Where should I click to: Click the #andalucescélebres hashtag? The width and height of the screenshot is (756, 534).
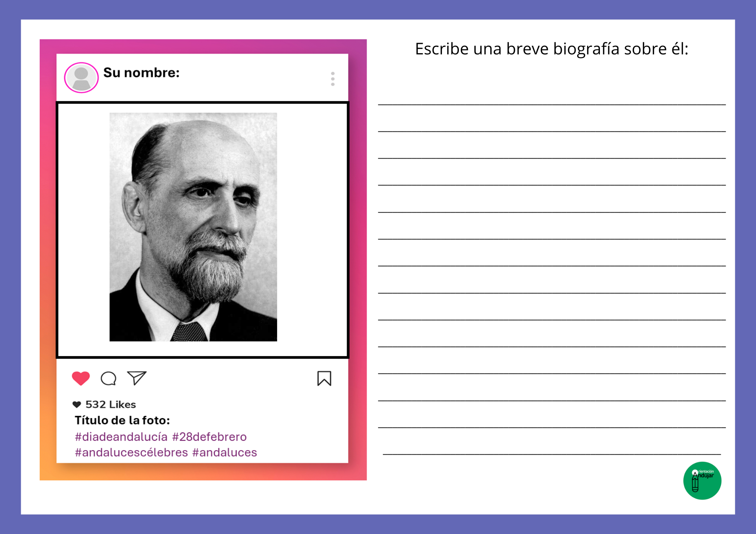point(131,452)
